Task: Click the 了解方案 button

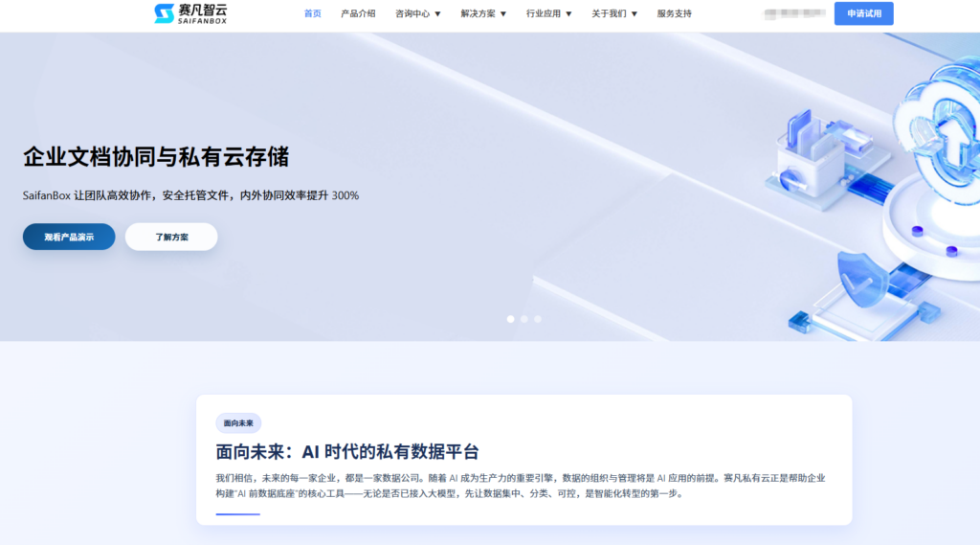Action: [171, 237]
